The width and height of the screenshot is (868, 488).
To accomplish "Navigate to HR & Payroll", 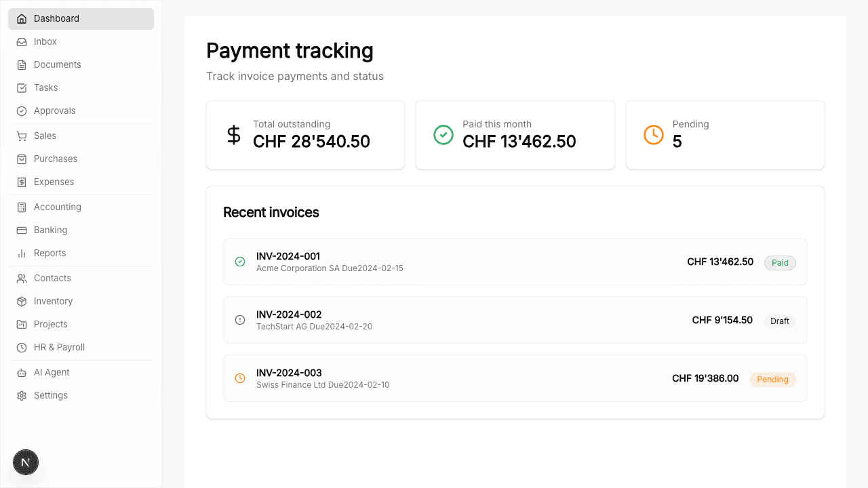I will 60,348.
